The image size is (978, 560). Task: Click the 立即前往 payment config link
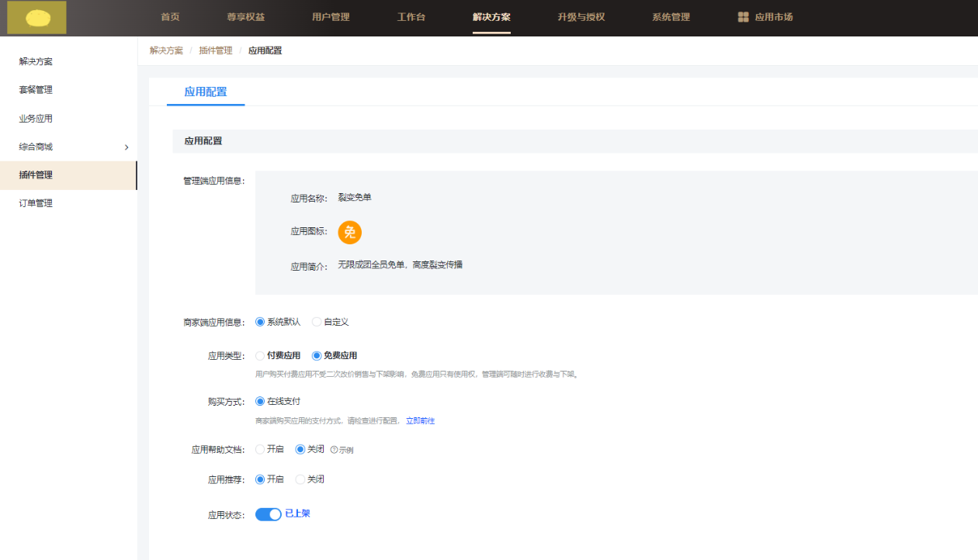(x=420, y=421)
